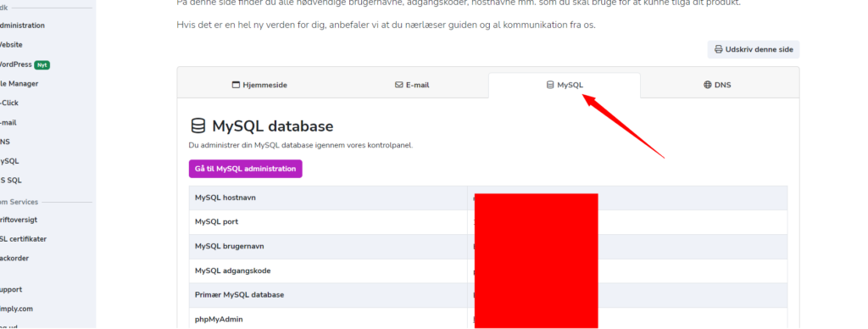The height and width of the screenshot is (329, 868).
Task: Click the window icon on the Hjemmeside tab
Action: (x=236, y=86)
